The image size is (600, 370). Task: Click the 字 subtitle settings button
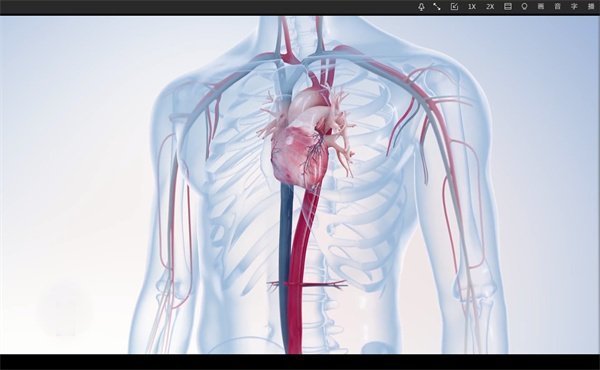574,7
